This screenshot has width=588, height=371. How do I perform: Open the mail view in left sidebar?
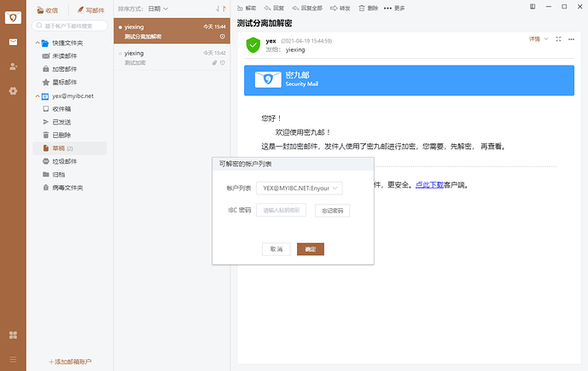pyautogui.click(x=13, y=42)
